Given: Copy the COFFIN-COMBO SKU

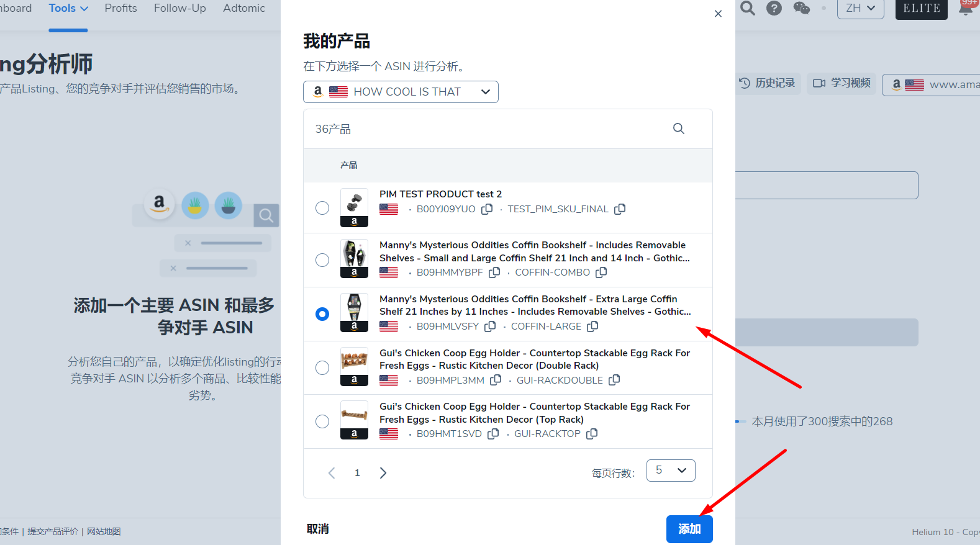Looking at the screenshot, I should click(x=601, y=272).
